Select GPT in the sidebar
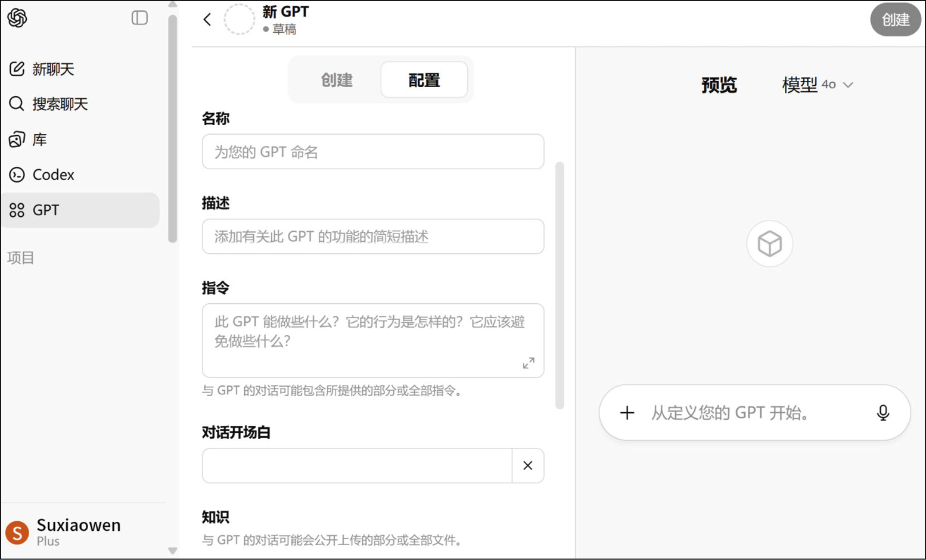The height and width of the screenshot is (560, 926). tap(45, 210)
